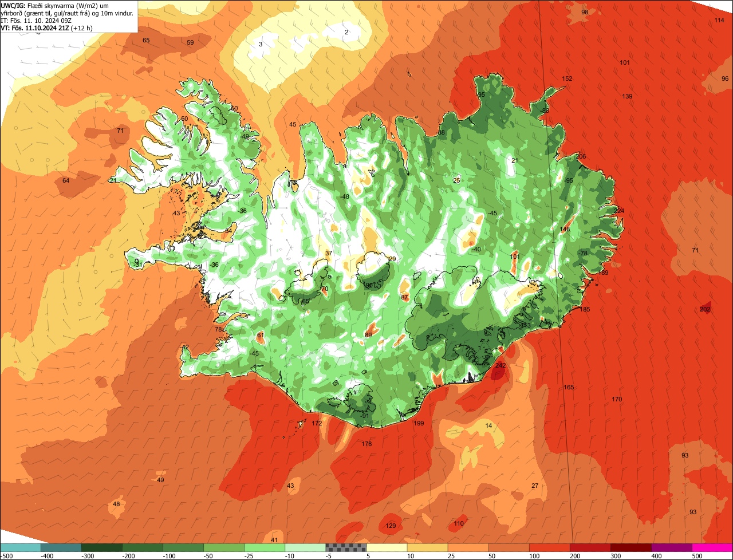This screenshot has width=733, height=560.
Task: Click the value 78 on the west coast
Action: [218, 330]
